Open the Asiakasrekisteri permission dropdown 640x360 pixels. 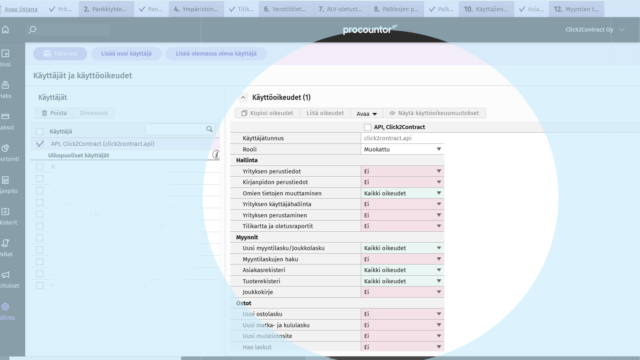pos(402,270)
